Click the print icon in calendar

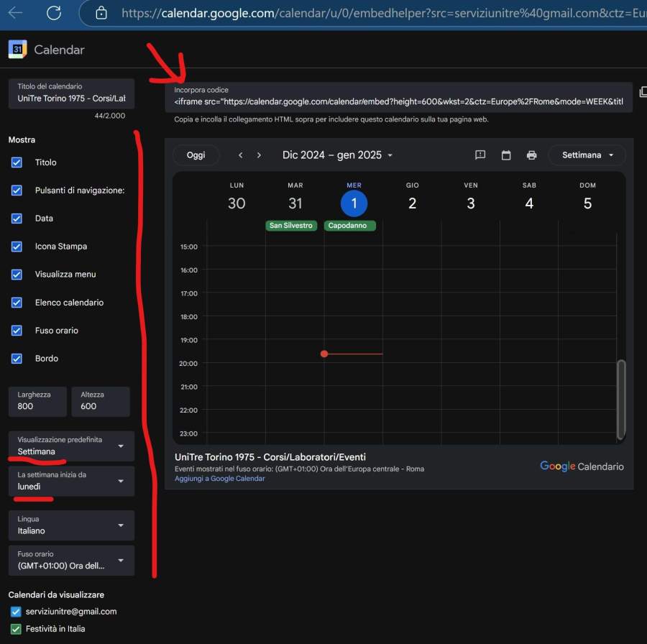coord(531,155)
